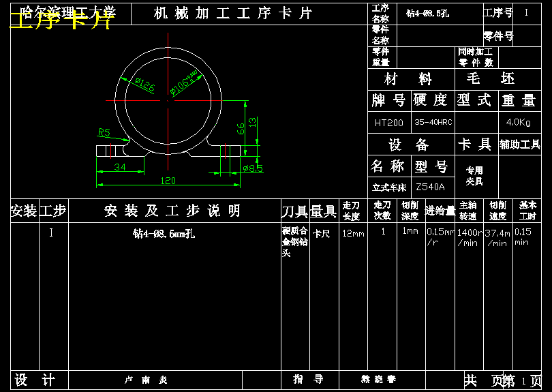Click the 基本工时 column header

[527, 210]
